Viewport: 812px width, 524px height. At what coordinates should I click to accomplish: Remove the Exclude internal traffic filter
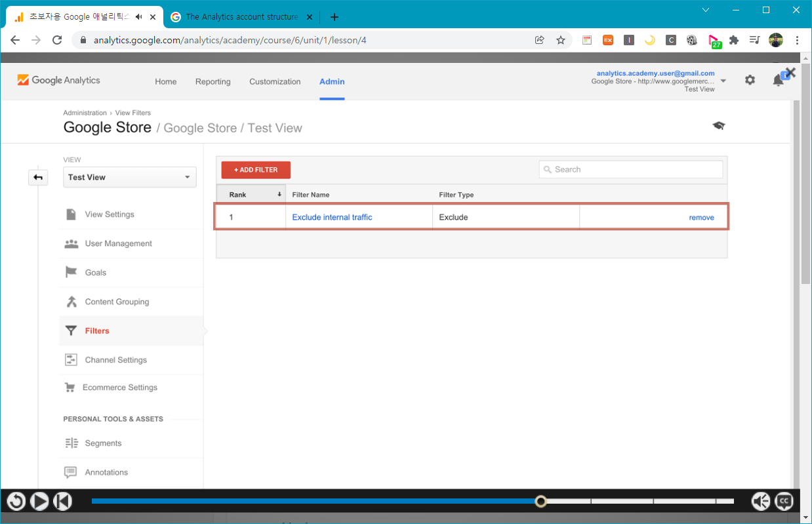point(701,218)
